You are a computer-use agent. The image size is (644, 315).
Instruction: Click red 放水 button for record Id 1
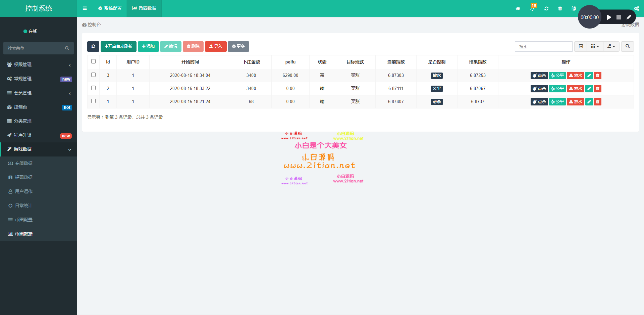(x=576, y=102)
